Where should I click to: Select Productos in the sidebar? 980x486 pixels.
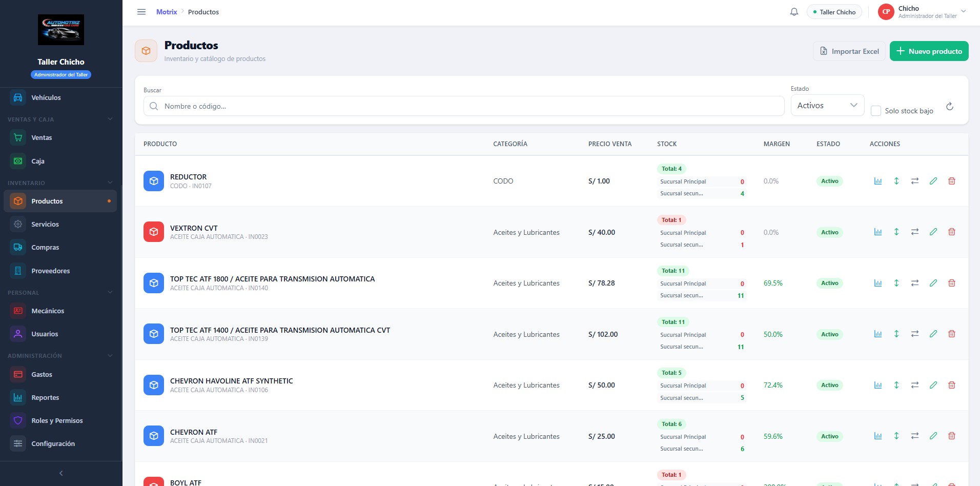coord(60,201)
